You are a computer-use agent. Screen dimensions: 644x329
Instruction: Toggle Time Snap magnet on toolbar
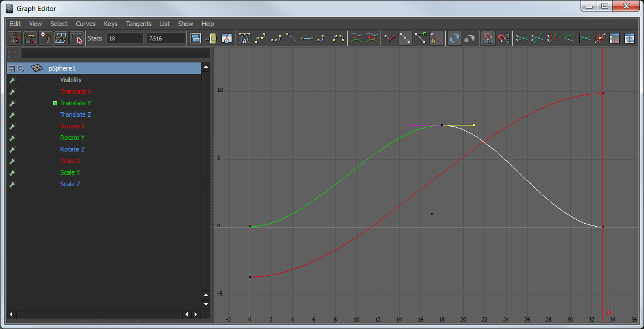(488, 39)
